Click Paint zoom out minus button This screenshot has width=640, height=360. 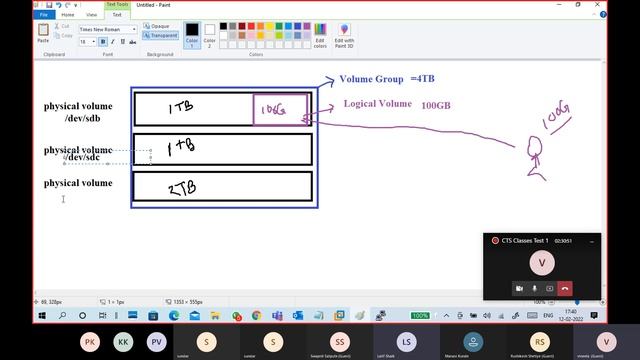point(551,302)
